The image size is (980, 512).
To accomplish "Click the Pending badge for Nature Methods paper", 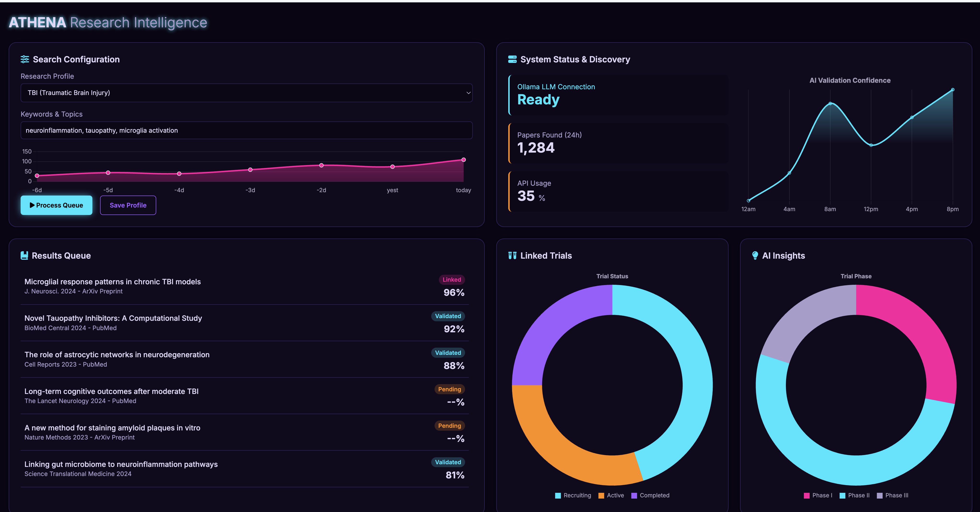I will [449, 426].
